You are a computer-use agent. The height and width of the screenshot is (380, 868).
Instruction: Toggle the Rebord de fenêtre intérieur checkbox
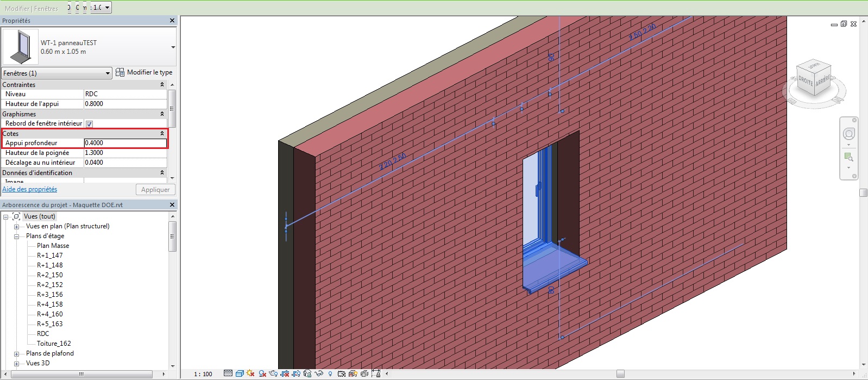(89, 124)
